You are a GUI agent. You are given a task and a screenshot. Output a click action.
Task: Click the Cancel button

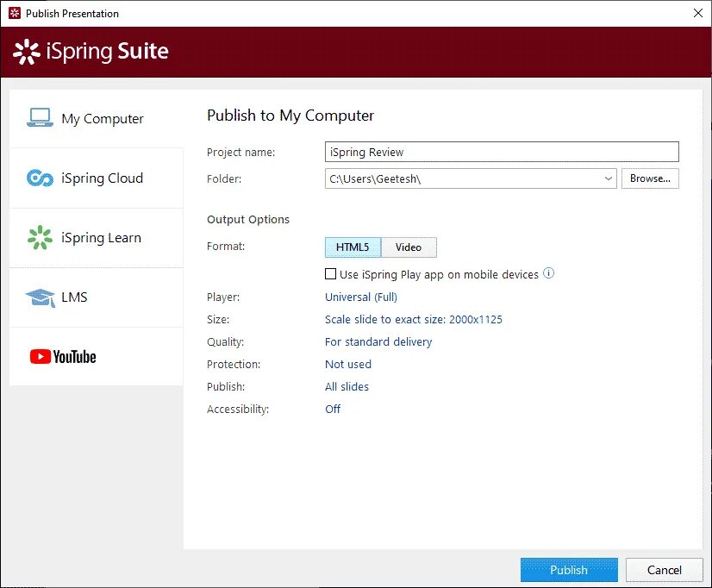coord(665,570)
